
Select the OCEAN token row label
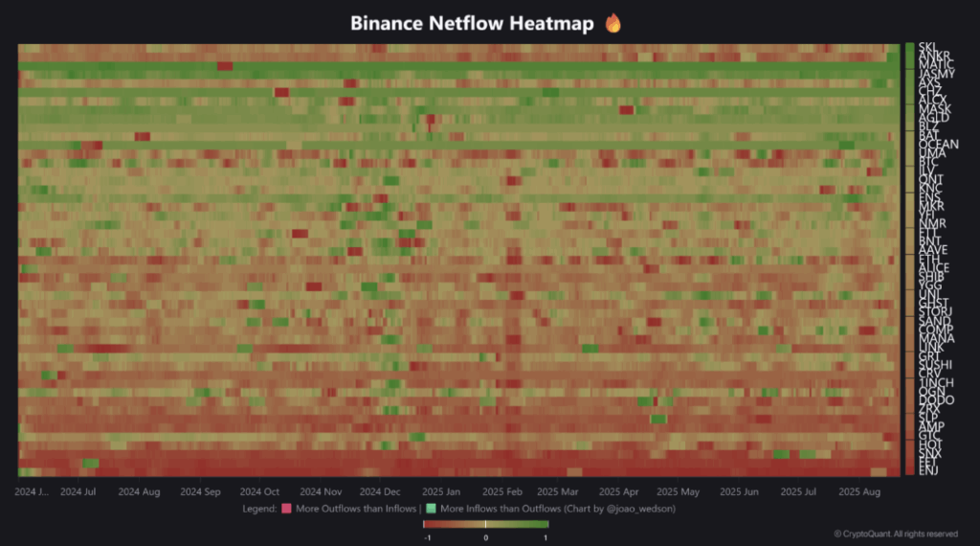(938, 145)
